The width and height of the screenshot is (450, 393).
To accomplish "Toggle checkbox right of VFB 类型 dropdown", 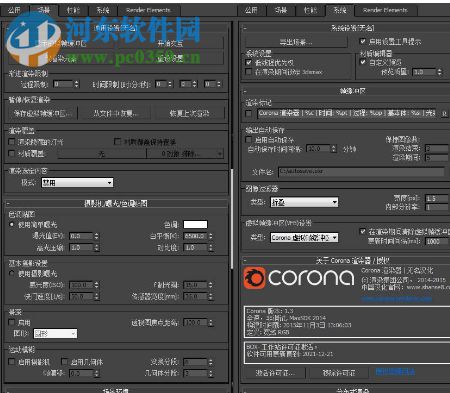I will [363, 231].
